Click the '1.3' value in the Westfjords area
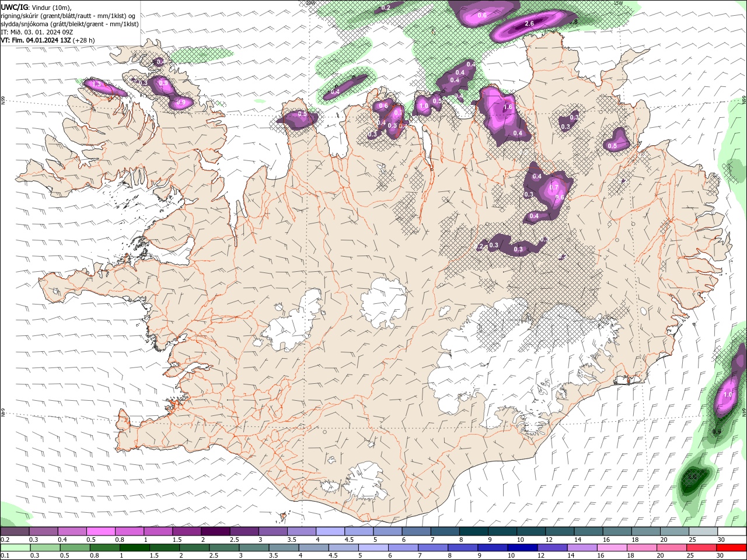Viewport: 747px width, 560px height. 97,85
